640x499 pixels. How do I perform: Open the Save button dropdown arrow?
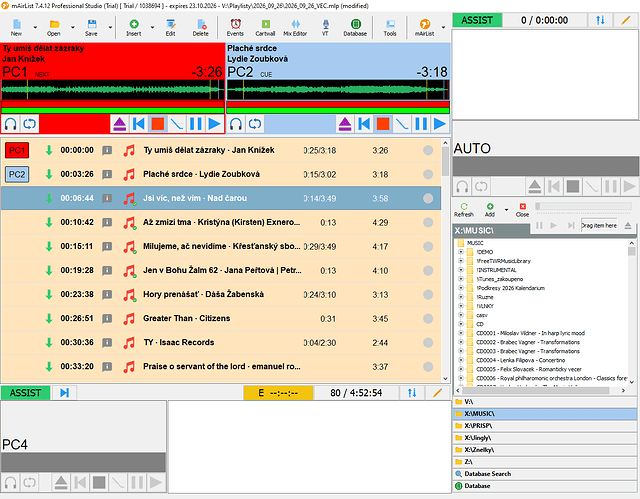[110, 27]
